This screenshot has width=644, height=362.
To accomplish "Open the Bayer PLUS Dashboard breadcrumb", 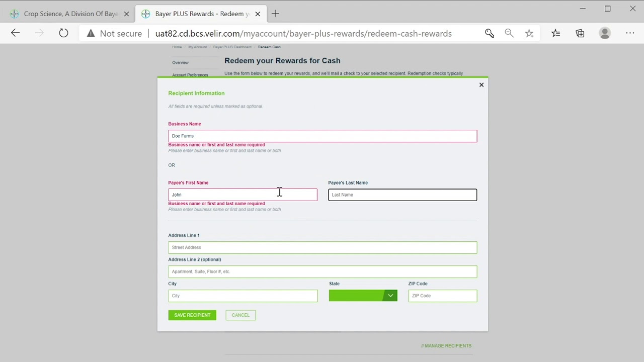I will coord(232,47).
